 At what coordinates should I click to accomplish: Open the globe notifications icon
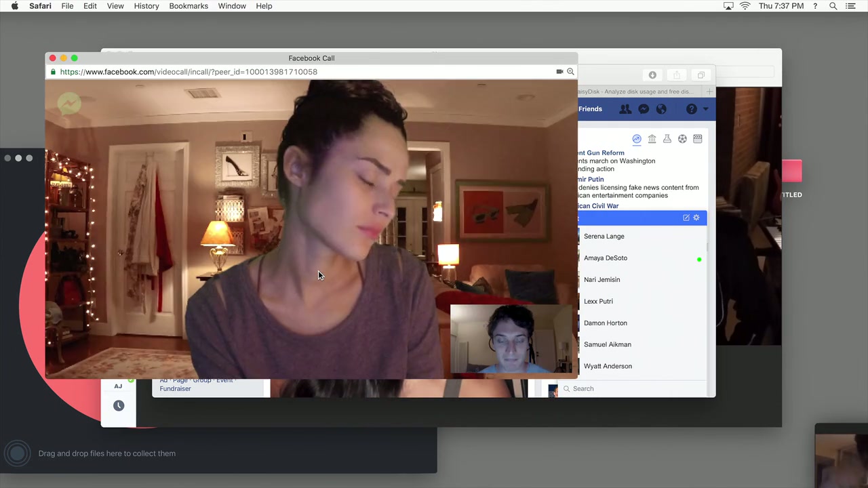661,109
